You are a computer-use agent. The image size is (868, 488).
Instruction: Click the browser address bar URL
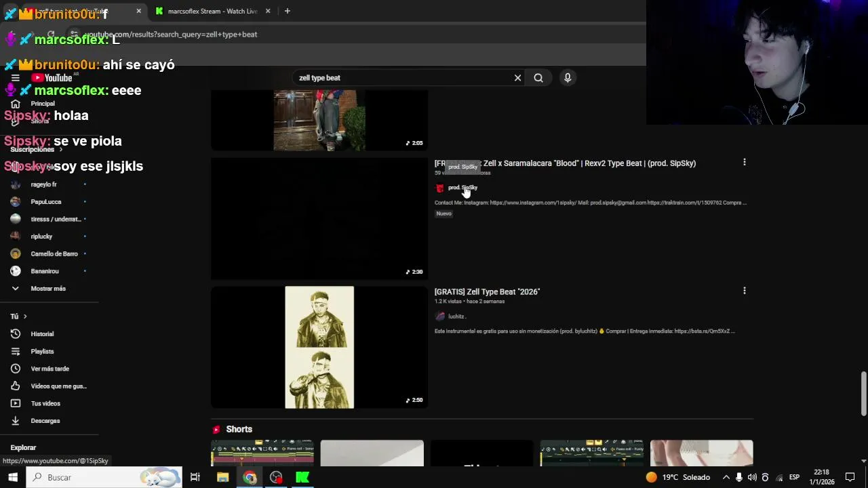coord(170,34)
